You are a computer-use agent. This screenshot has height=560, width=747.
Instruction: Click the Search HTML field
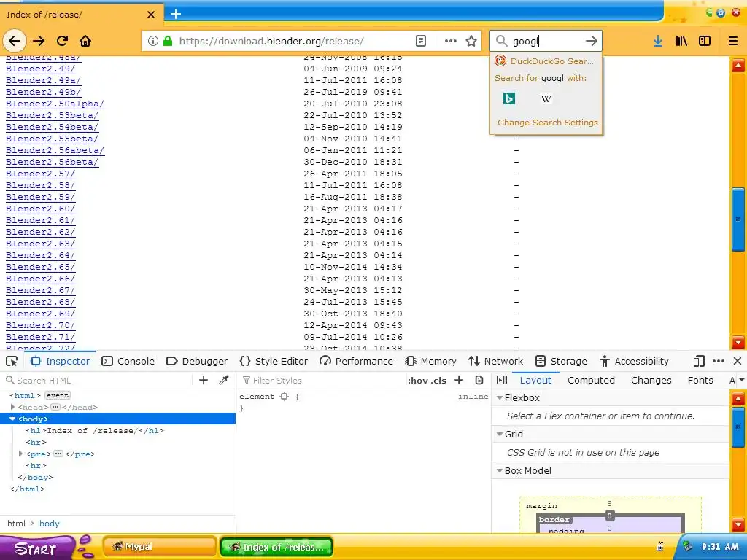pos(98,381)
